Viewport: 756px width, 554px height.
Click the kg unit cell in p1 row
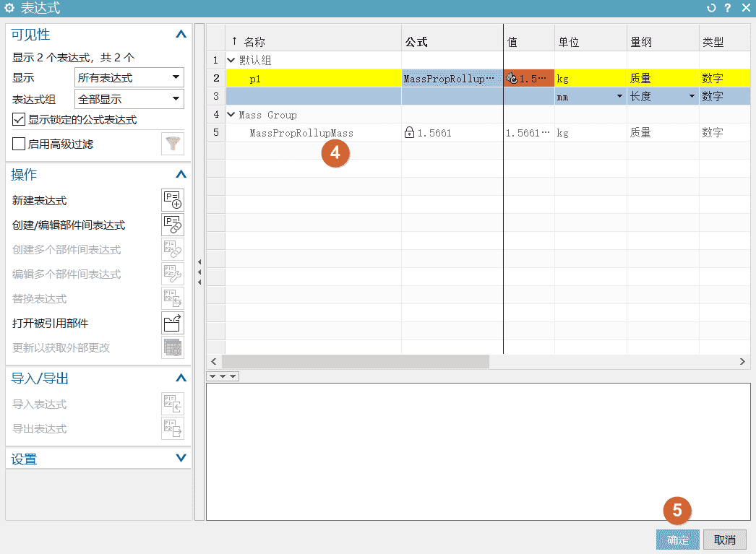[590, 78]
